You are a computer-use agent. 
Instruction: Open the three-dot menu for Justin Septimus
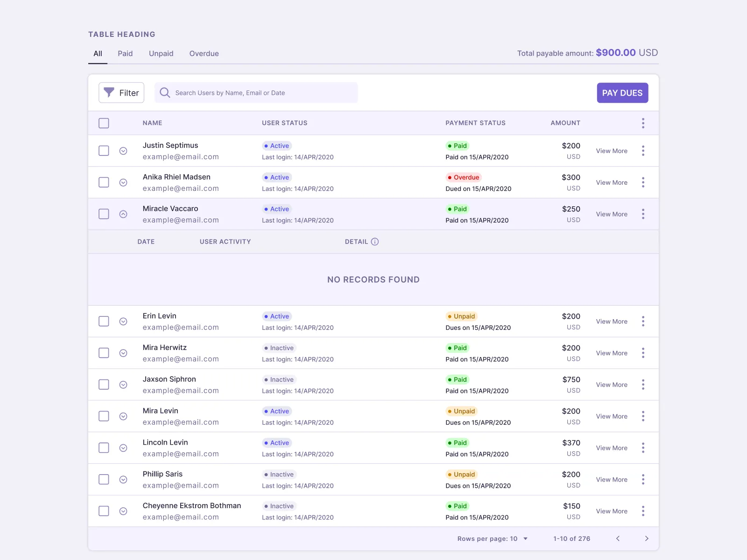click(643, 151)
